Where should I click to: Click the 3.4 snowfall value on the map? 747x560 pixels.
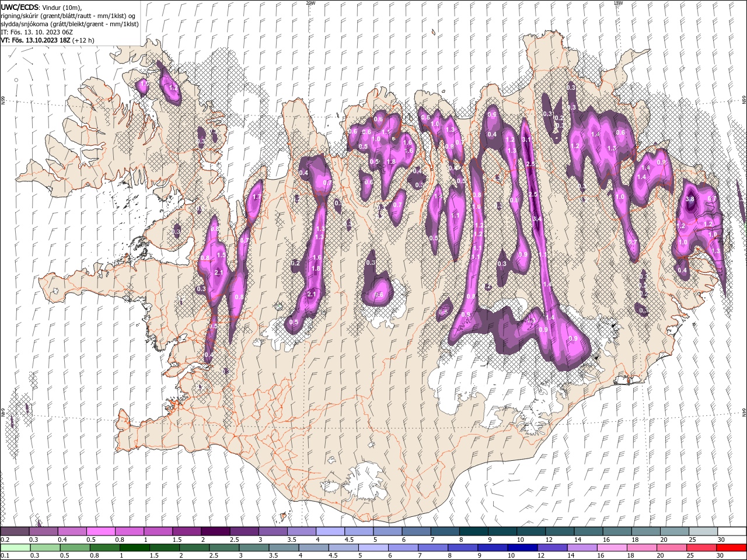[x=537, y=219]
